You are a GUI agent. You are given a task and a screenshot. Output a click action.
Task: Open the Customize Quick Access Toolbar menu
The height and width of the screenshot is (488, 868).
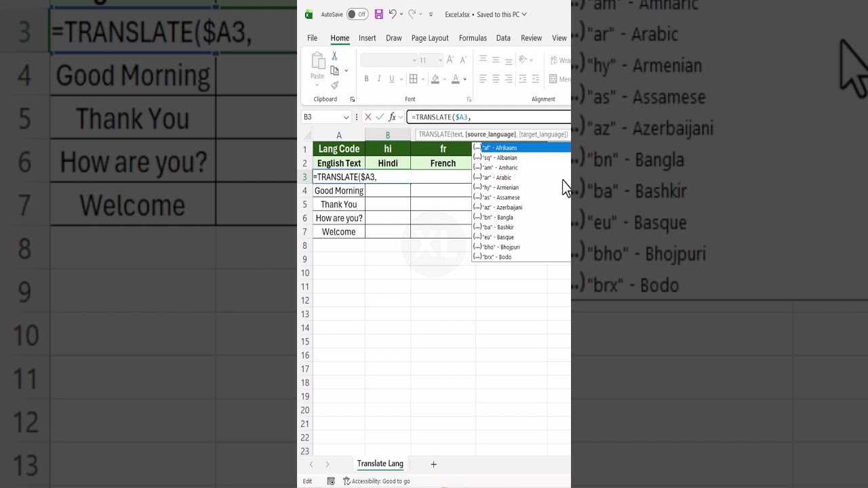431,14
